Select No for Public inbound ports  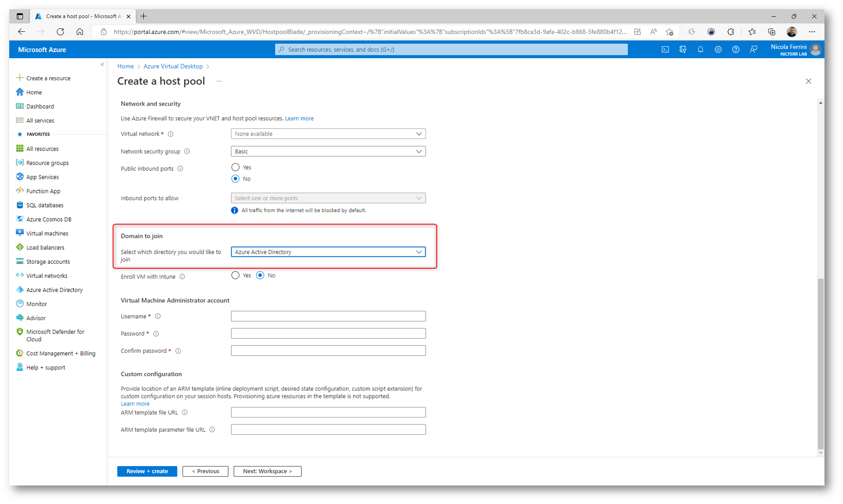pyautogui.click(x=235, y=179)
